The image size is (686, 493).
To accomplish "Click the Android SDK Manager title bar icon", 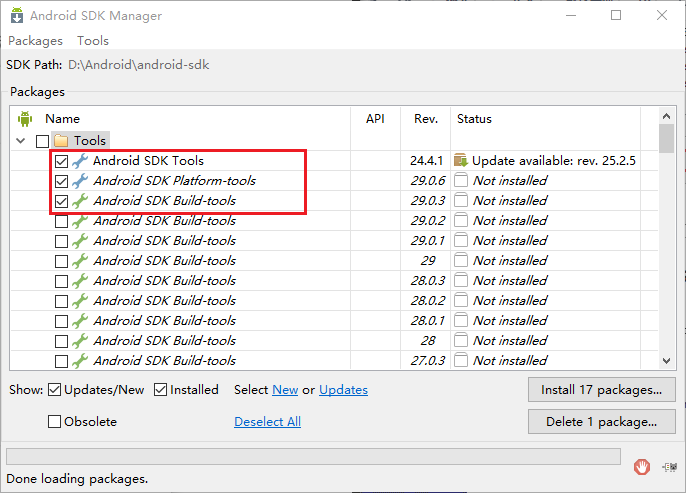I will click(17, 15).
